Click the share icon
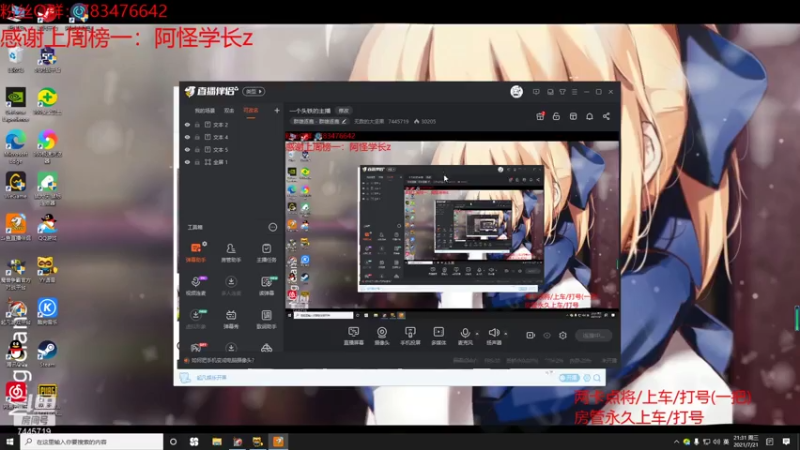Screen dimensions: 800x450 [606, 116]
